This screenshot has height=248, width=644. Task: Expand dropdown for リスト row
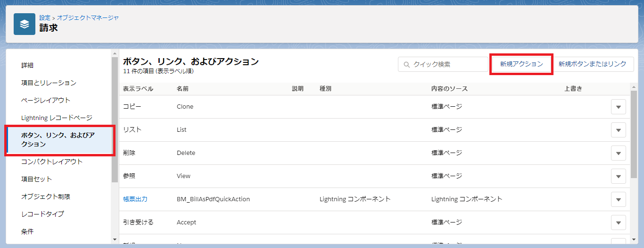tap(618, 130)
